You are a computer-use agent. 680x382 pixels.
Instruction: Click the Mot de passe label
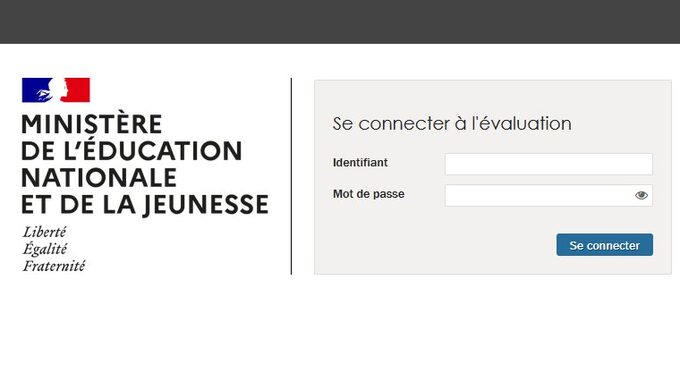coord(369,194)
